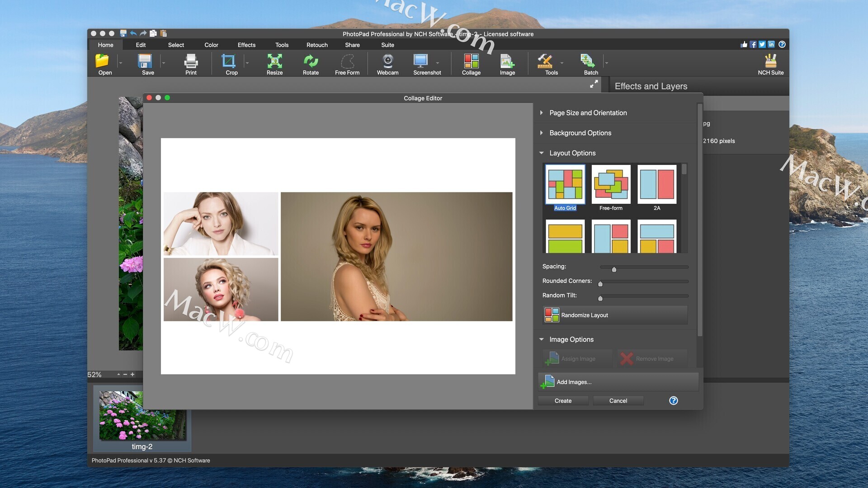
Task: Click the Spacing slider handle
Action: click(x=614, y=269)
